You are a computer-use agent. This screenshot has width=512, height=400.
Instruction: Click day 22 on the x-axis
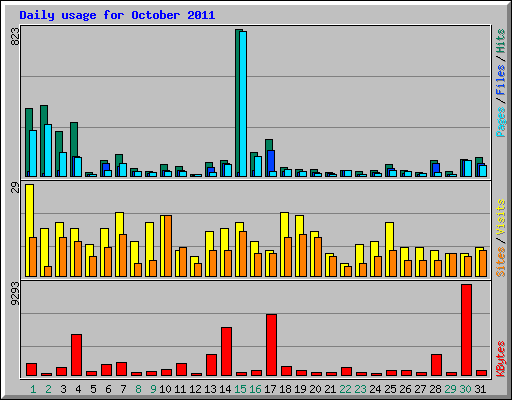345,389
